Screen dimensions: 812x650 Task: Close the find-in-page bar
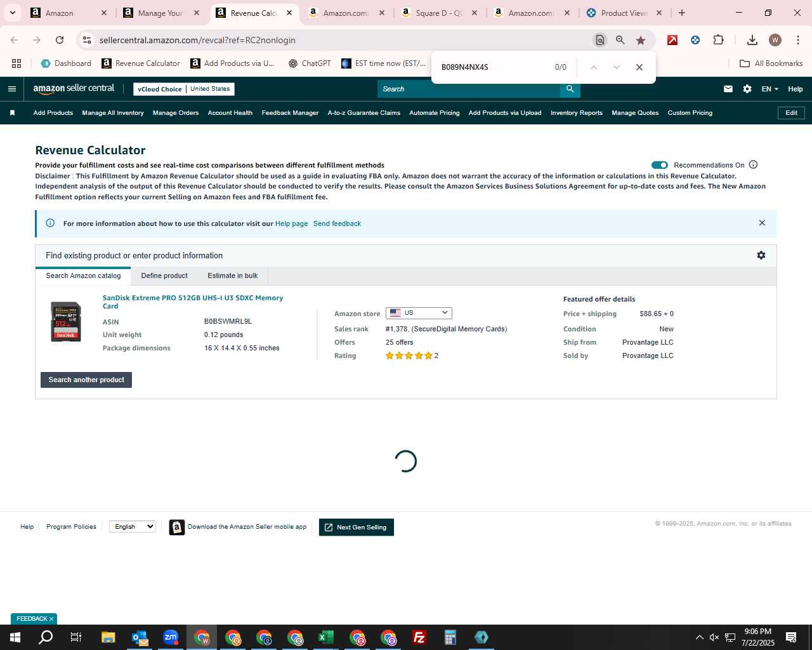tap(639, 67)
